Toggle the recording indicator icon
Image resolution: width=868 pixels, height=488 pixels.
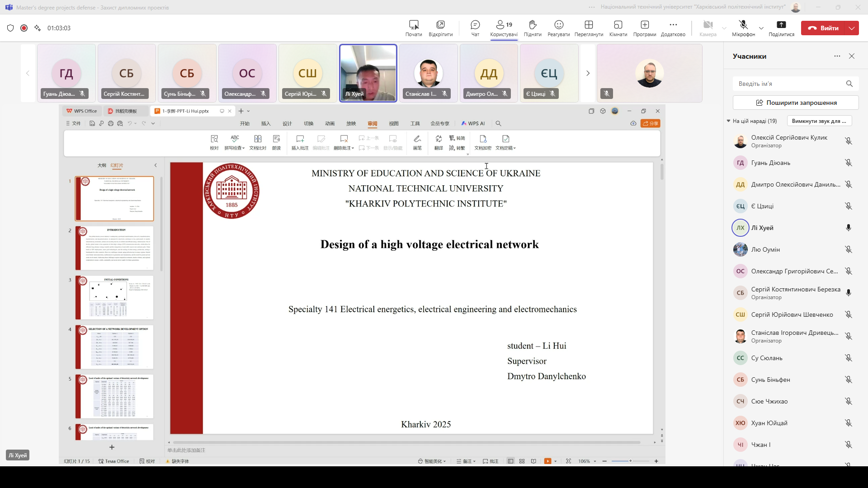[x=24, y=28]
